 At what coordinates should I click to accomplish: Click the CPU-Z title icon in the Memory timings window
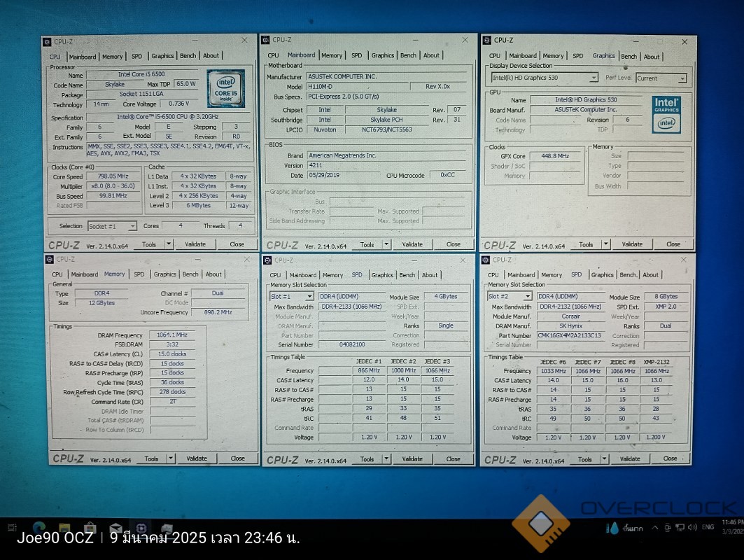pos(50,259)
